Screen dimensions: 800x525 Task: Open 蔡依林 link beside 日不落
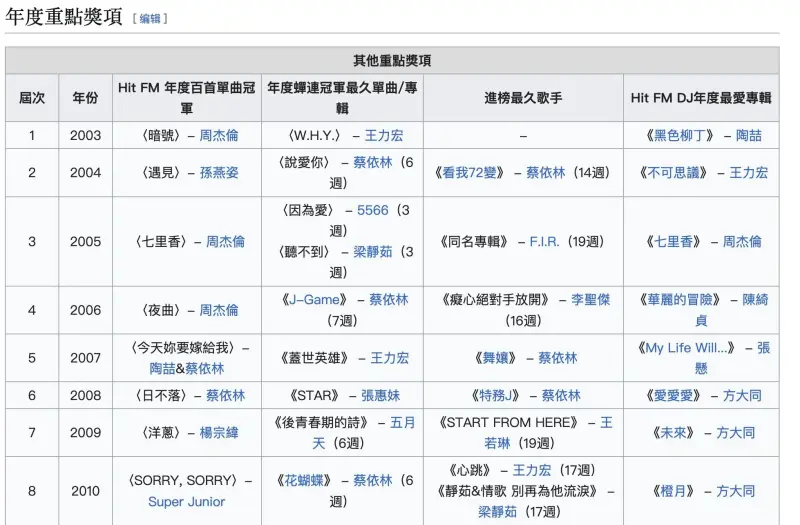[x=226, y=395]
